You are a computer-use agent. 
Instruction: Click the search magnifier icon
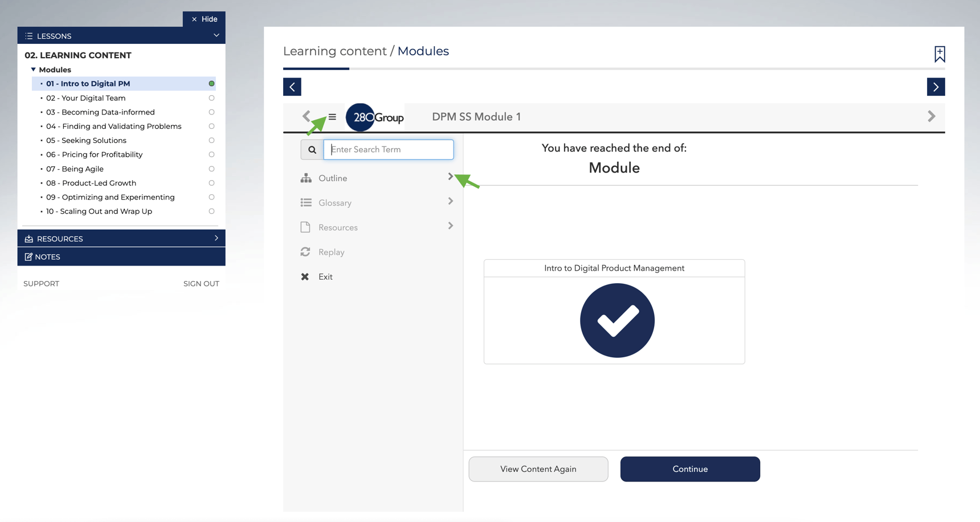click(312, 150)
